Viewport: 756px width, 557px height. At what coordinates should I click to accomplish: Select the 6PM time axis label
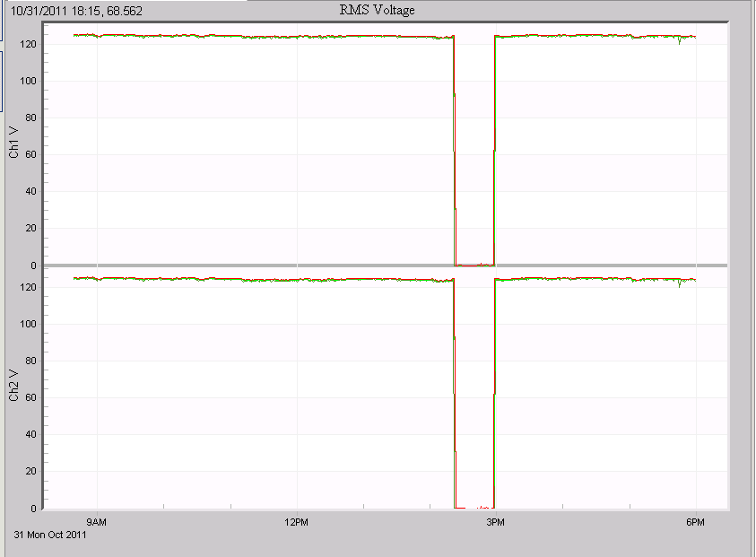tap(695, 522)
